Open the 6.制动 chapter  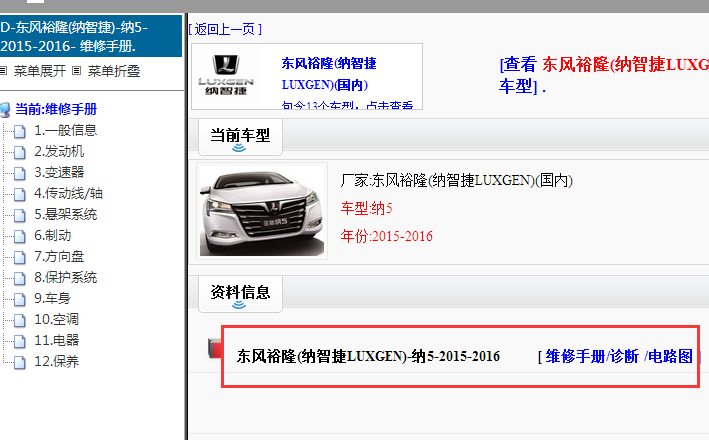click(x=53, y=236)
